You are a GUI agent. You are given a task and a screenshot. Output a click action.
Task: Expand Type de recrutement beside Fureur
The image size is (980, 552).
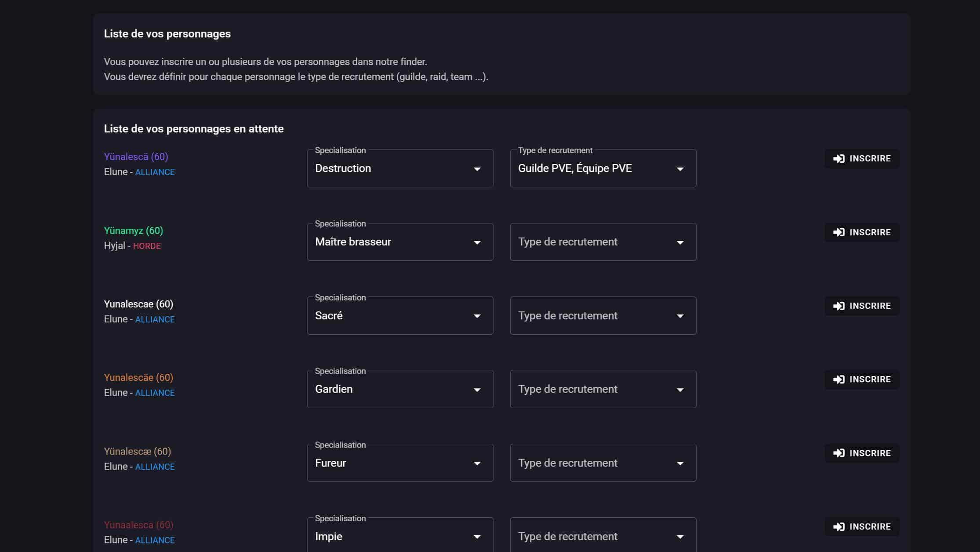(603, 463)
